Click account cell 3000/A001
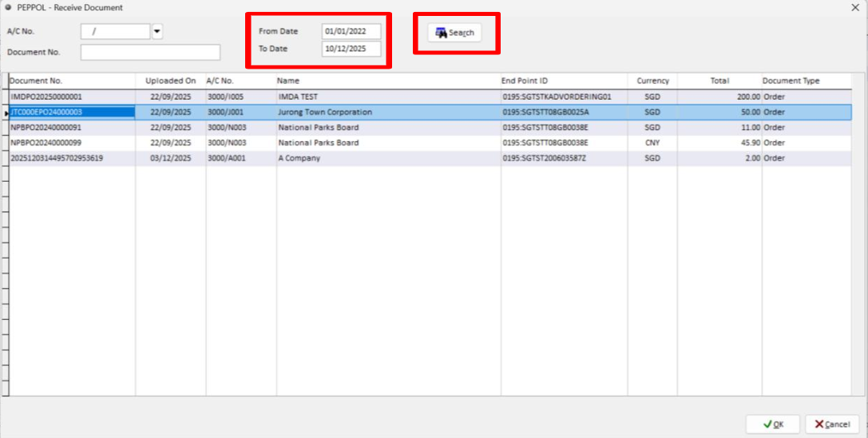Image resolution: width=868 pixels, height=438 pixels. point(241,158)
